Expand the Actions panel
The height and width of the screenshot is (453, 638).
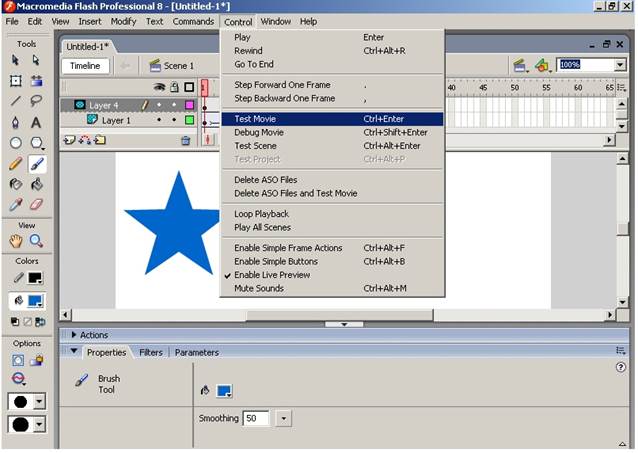pos(74,335)
